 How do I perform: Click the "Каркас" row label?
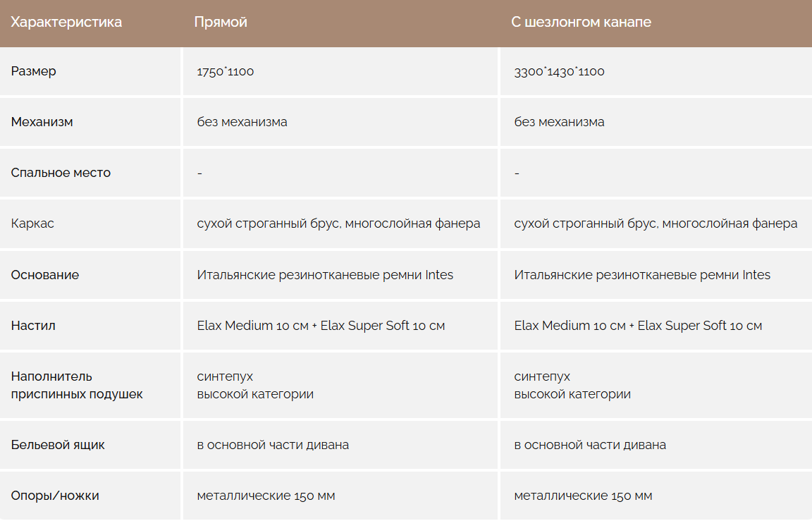click(32, 223)
